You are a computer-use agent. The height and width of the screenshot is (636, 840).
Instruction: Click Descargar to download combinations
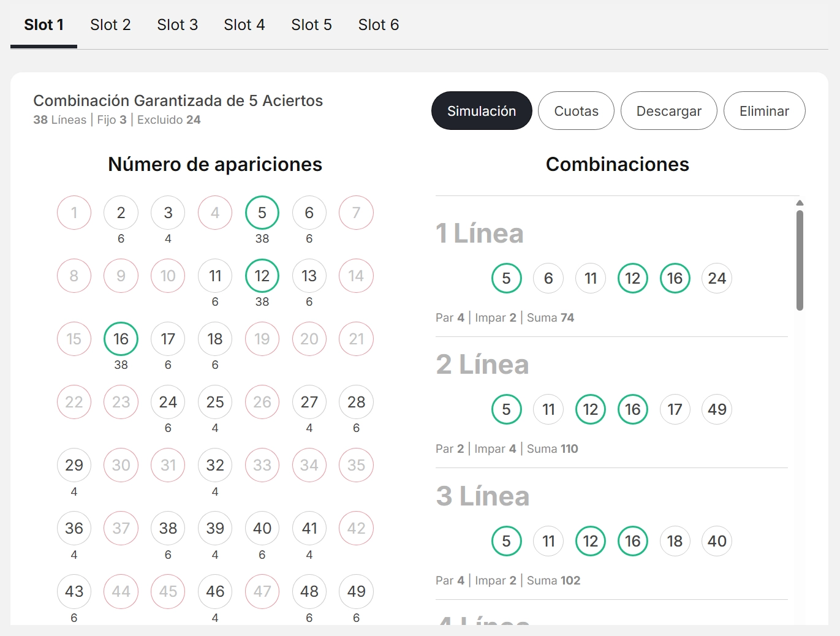pyautogui.click(x=668, y=111)
